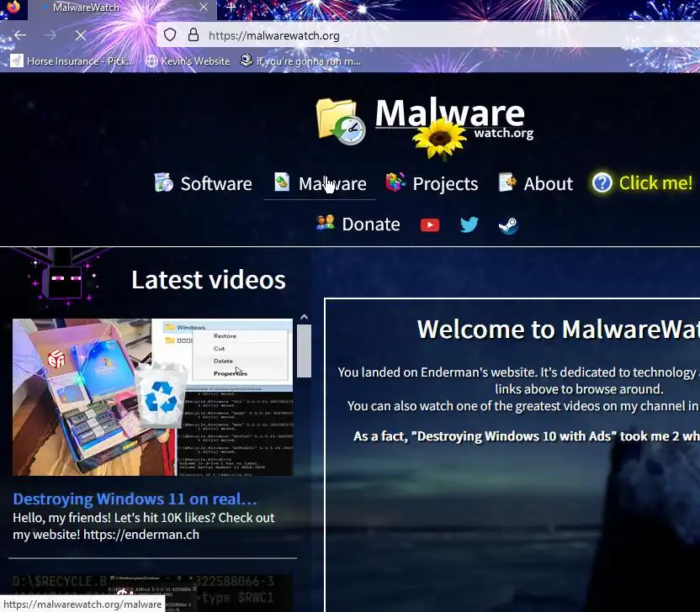Click the URL address bar field

click(427, 35)
